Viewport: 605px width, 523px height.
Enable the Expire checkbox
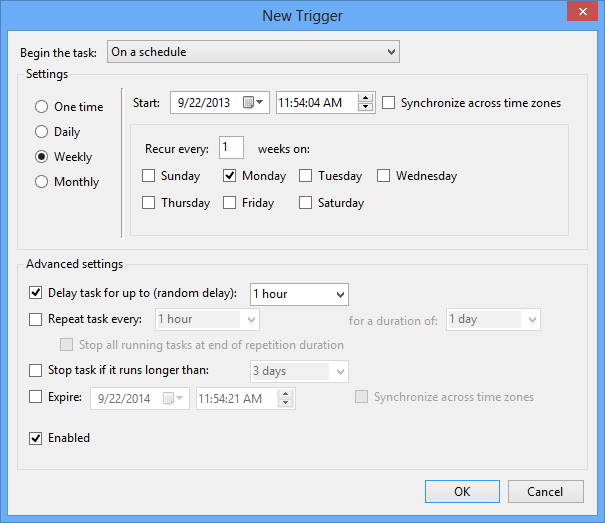click(x=36, y=397)
